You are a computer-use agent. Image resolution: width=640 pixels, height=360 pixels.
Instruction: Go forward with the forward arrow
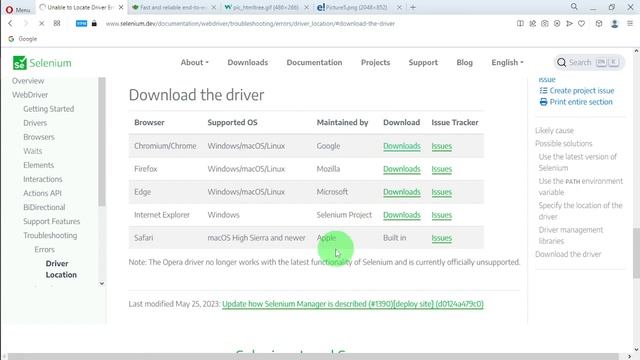coord(26,24)
